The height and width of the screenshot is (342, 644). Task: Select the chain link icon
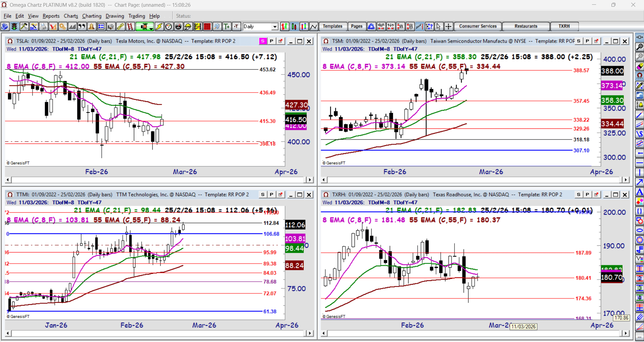[120, 26]
